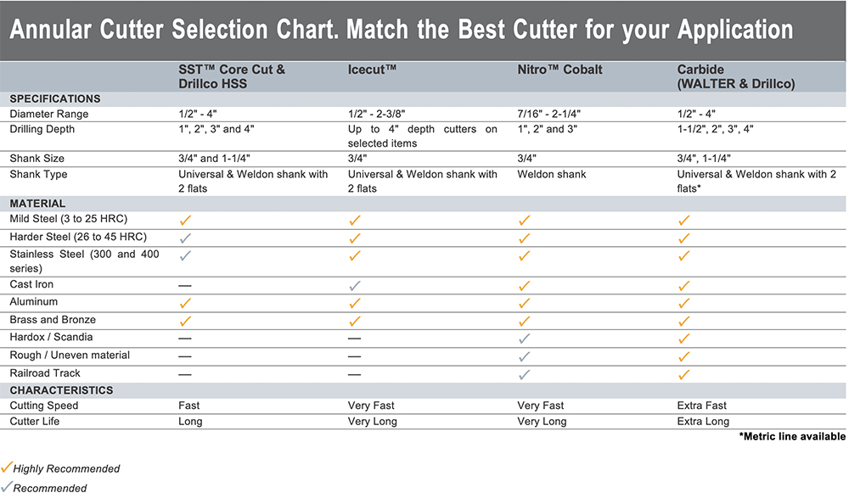Click the Rough / Uneven material checkmark under Nitro Cobalt
Screen dimensions: 849x504
click(525, 356)
